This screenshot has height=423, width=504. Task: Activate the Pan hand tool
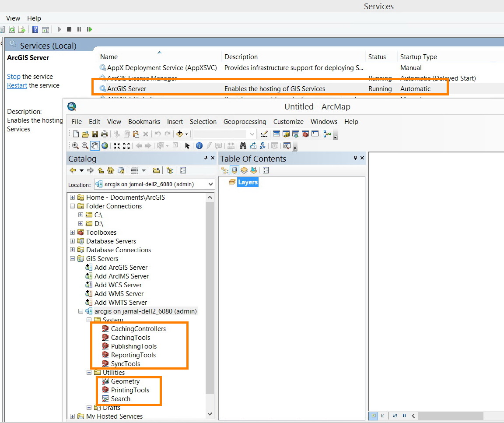[95, 146]
